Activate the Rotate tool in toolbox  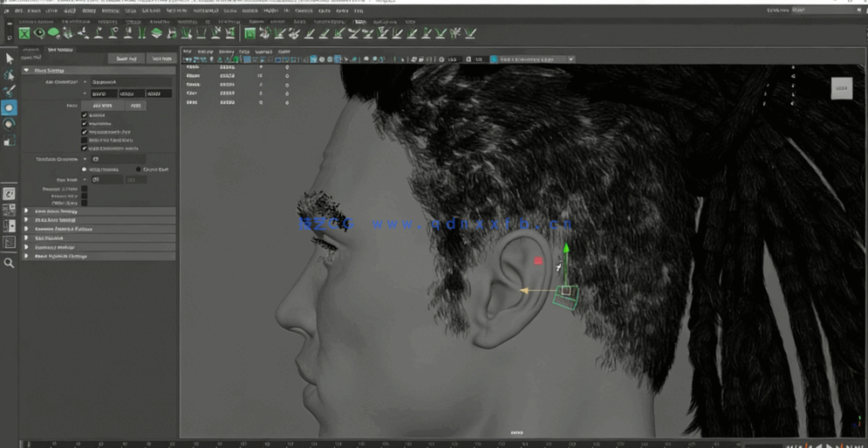coord(9,124)
